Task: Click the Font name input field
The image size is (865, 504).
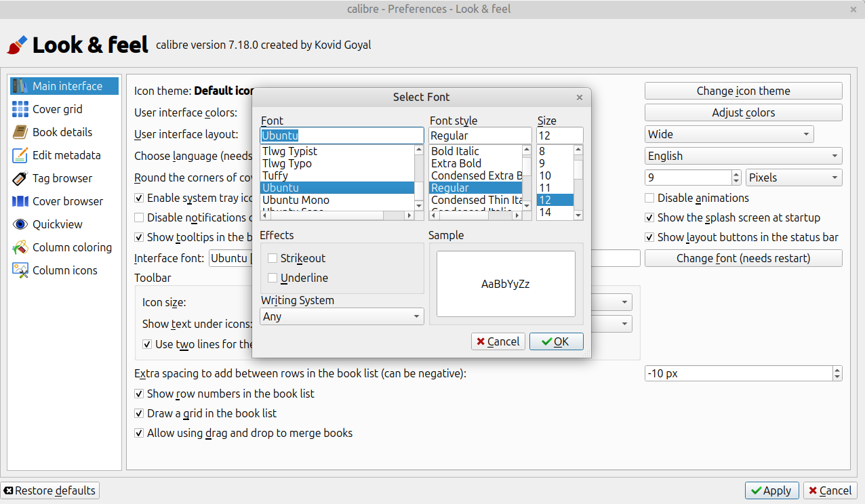Action: pyautogui.click(x=342, y=135)
